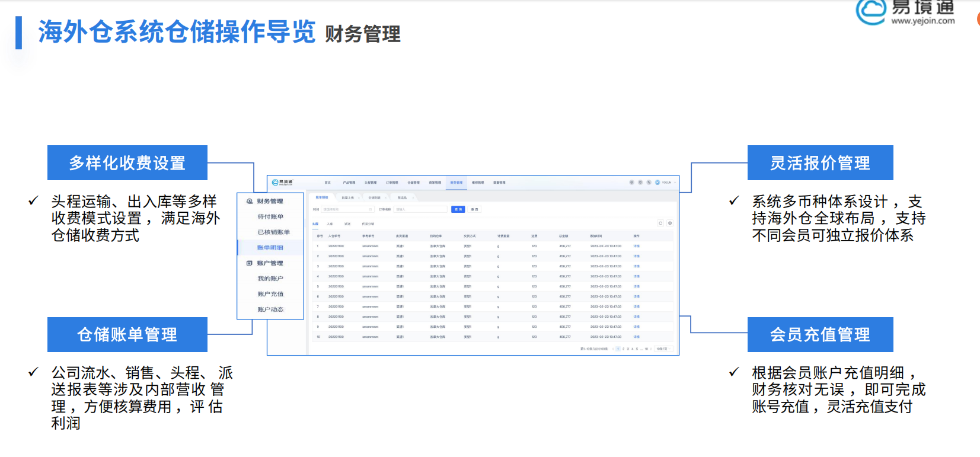Viewport: 980px width, 457px height.
Task: Click 详情 link in row 10
Action: click(x=636, y=337)
